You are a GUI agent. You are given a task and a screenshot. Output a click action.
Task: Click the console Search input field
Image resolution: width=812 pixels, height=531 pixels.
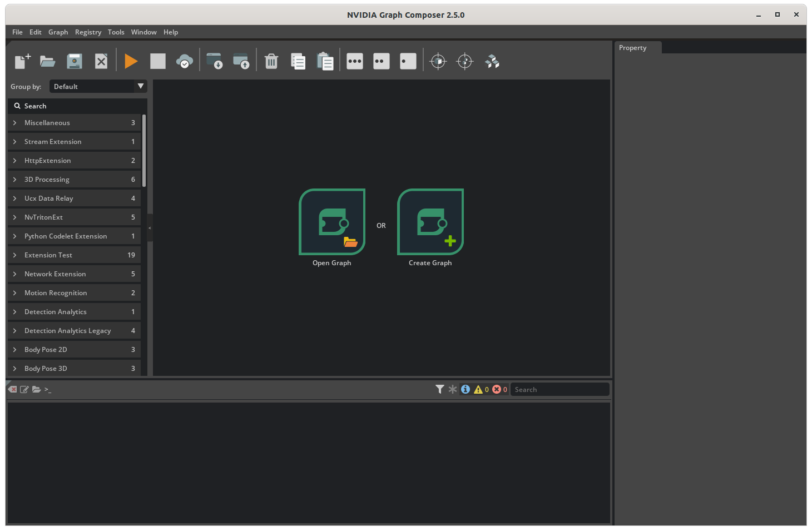click(559, 389)
